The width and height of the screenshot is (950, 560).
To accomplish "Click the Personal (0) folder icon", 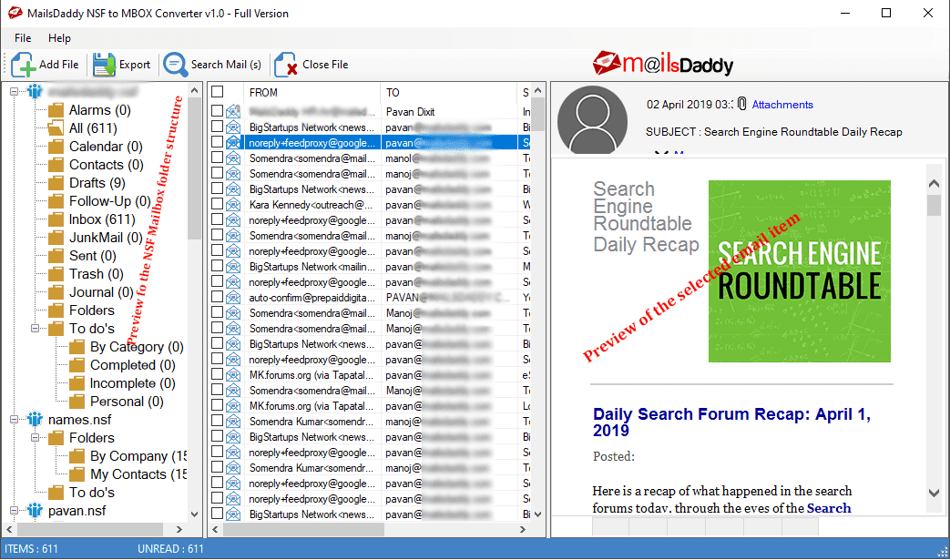I will [x=77, y=402].
